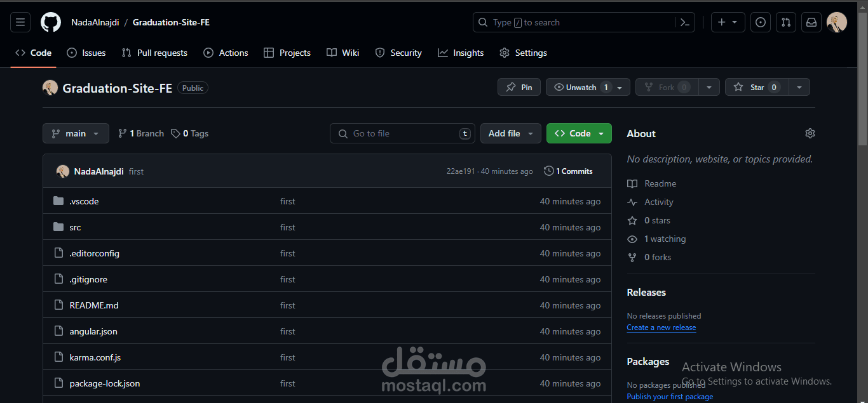
Task: Open the .vscode folder name
Action: pyautogui.click(x=84, y=201)
